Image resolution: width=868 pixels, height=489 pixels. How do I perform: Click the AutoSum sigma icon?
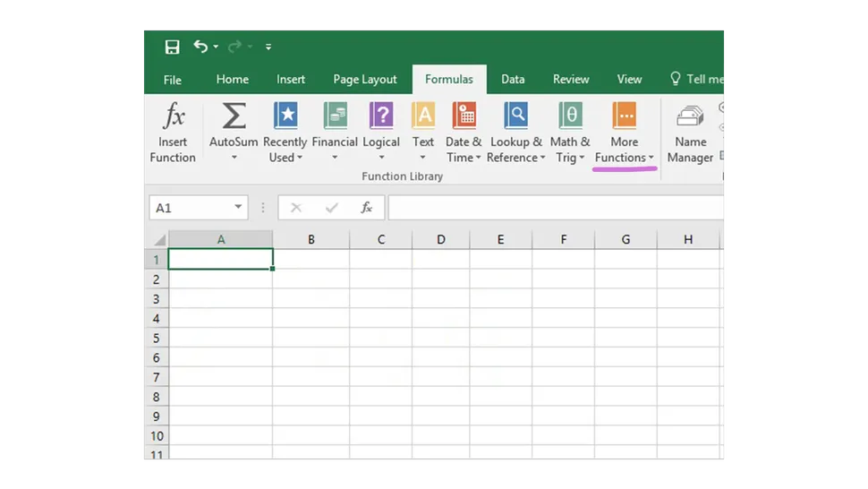pyautogui.click(x=234, y=117)
